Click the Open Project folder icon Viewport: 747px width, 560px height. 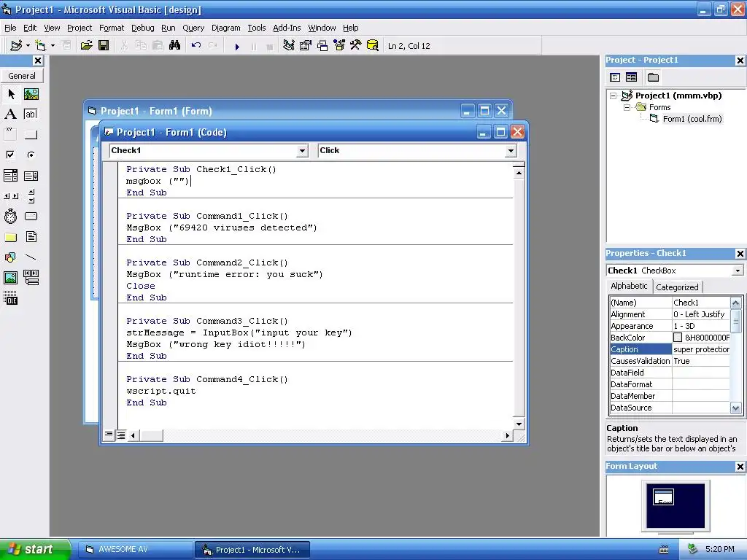(86, 45)
